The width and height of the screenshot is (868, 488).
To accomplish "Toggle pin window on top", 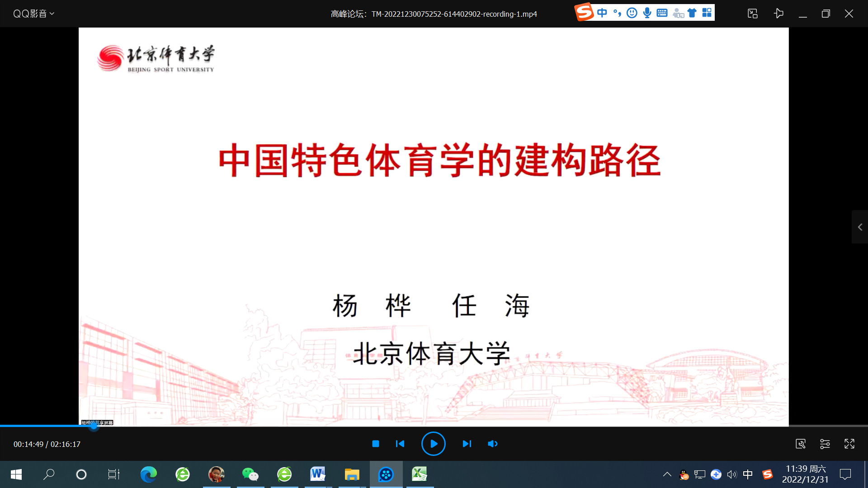I will click(778, 14).
